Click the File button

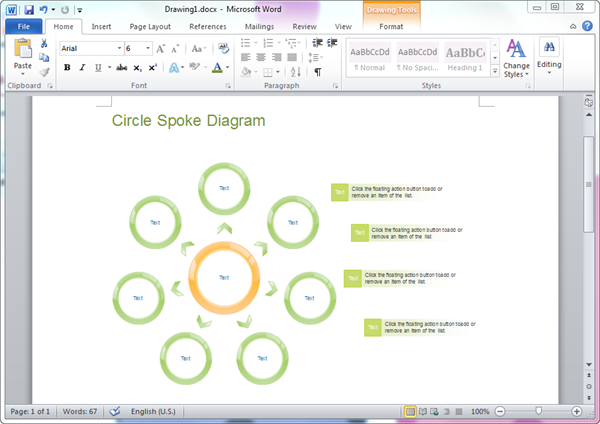click(x=22, y=26)
